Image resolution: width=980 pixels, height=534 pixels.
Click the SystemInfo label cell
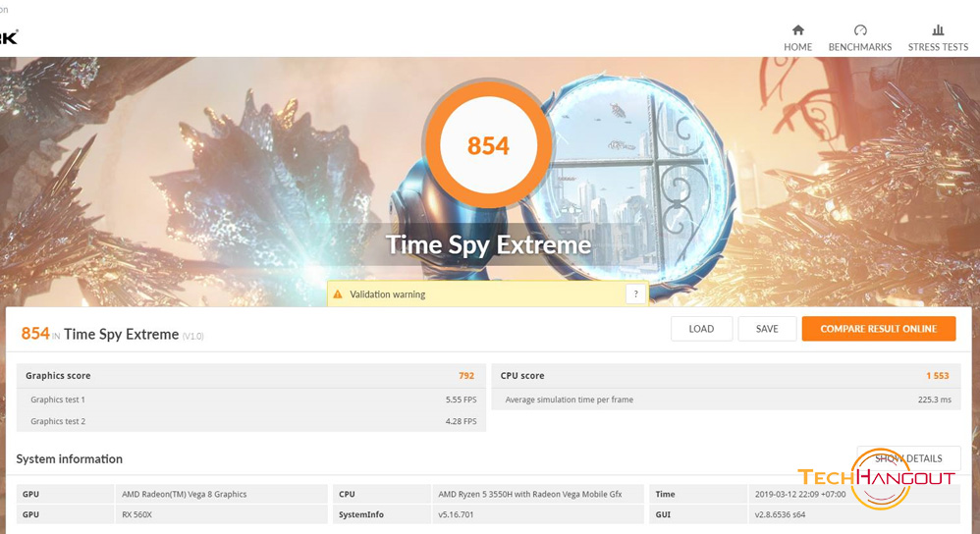381,514
